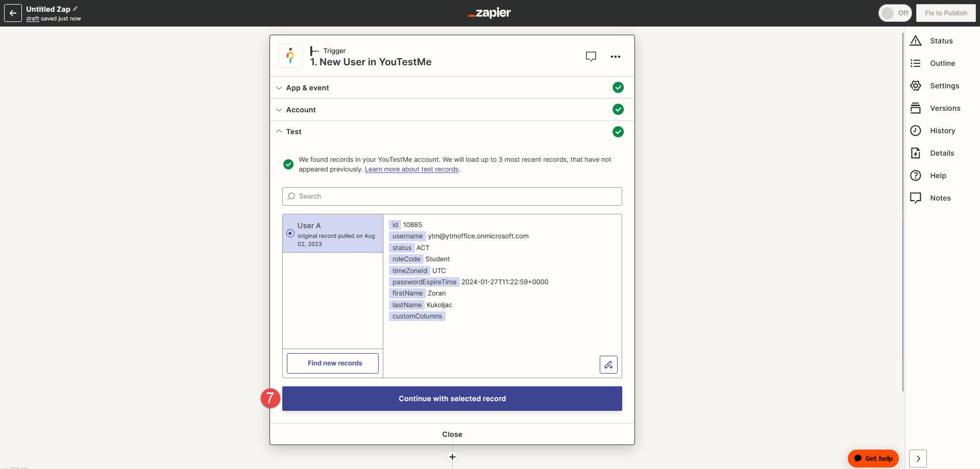Click the record Search field

452,196
